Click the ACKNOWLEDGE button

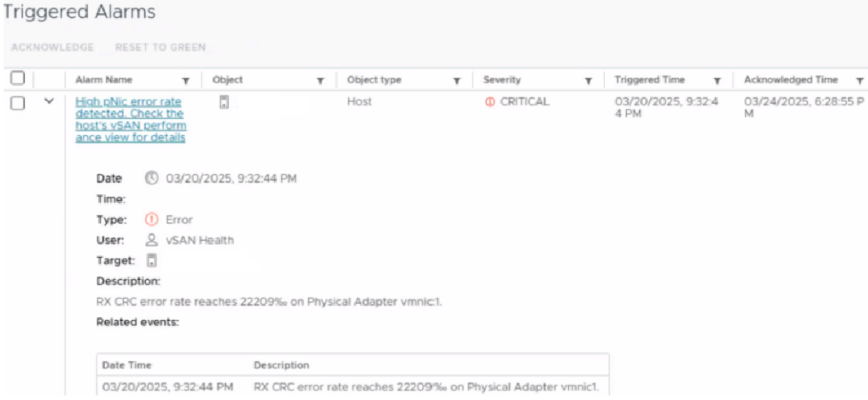[x=52, y=48]
